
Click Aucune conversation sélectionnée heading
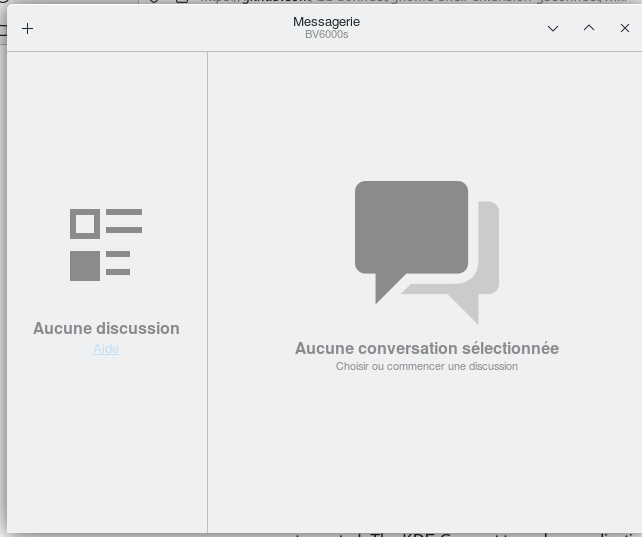pyautogui.click(x=427, y=348)
